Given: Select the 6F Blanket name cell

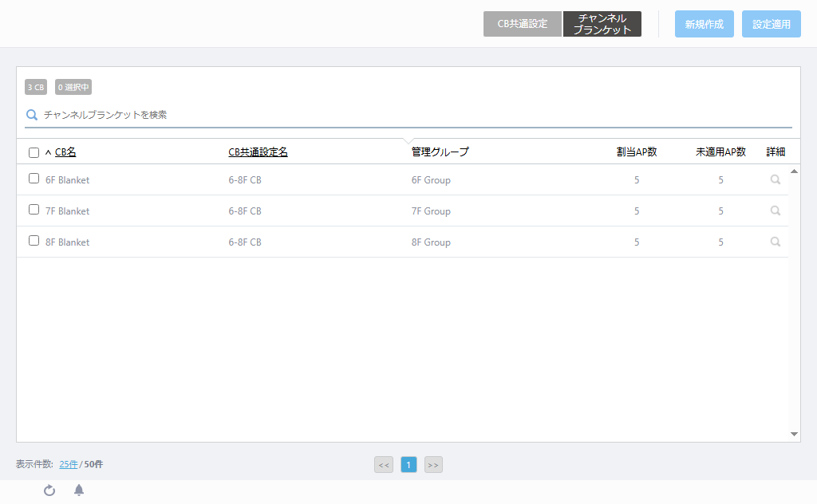Looking at the screenshot, I should coord(67,180).
